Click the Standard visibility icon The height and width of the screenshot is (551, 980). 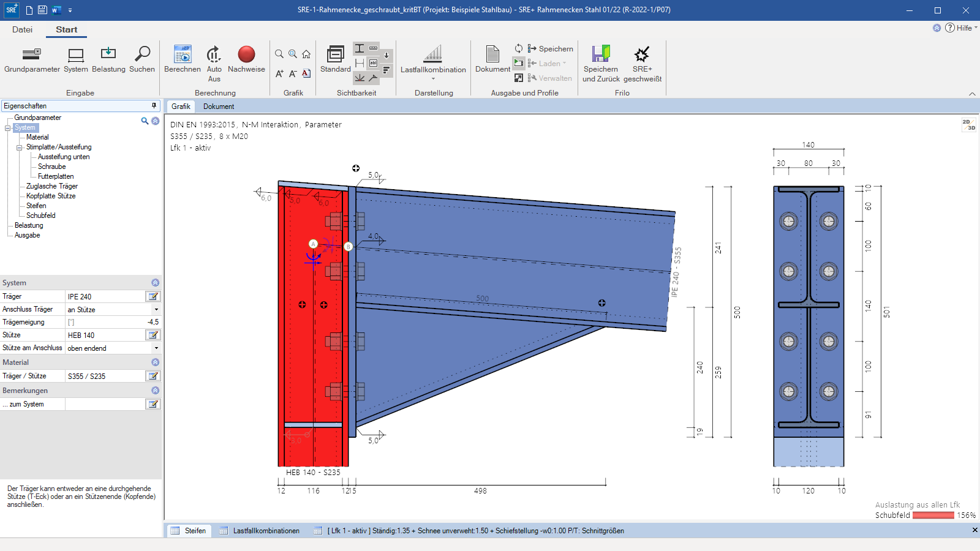336,54
